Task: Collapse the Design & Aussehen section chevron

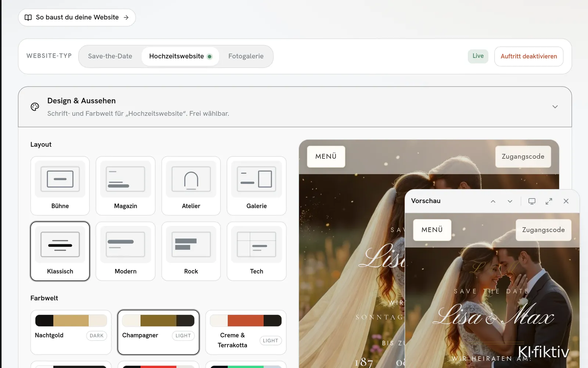Action: click(555, 107)
